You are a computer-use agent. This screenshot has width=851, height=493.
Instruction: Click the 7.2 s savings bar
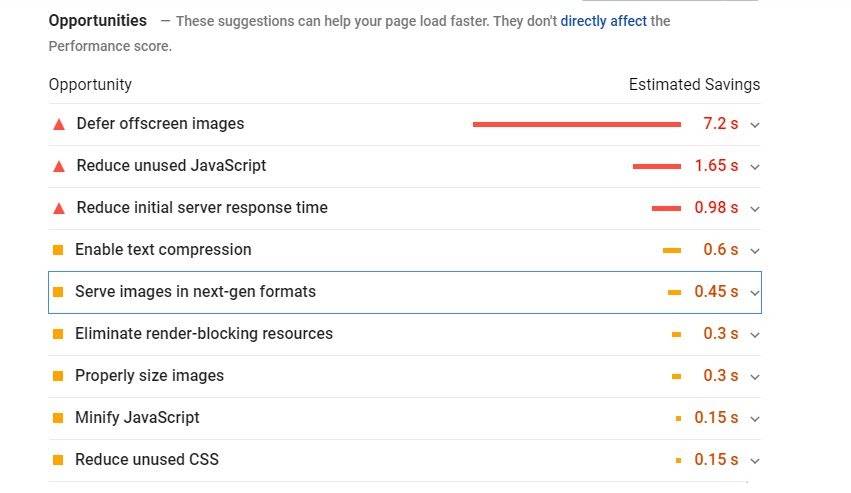pyautogui.click(x=576, y=124)
